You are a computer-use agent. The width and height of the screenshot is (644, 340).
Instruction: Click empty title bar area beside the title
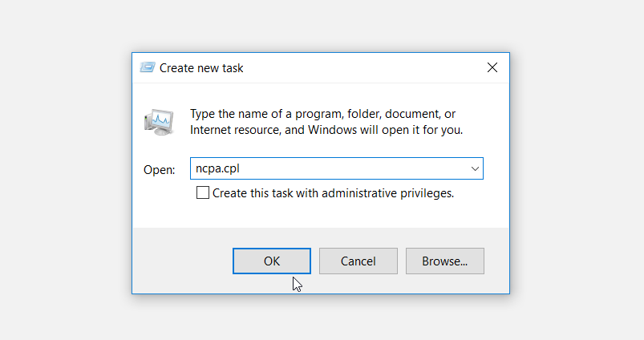(361, 68)
